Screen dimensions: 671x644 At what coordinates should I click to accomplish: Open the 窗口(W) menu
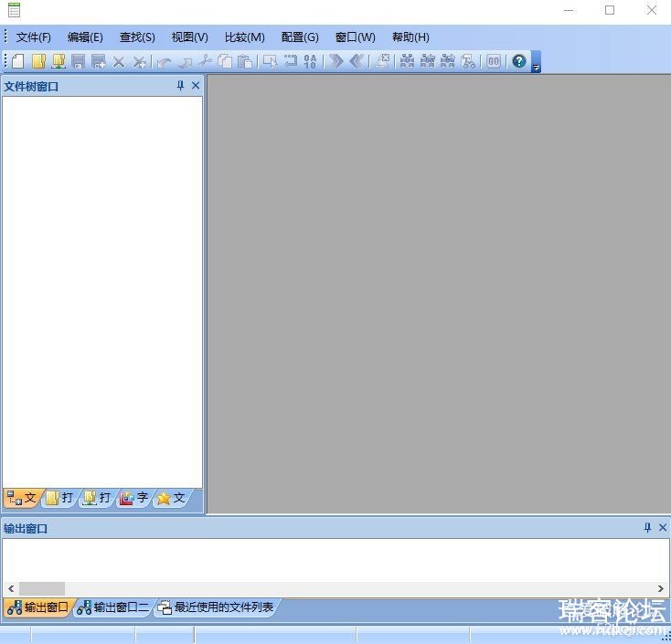click(x=356, y=37)
